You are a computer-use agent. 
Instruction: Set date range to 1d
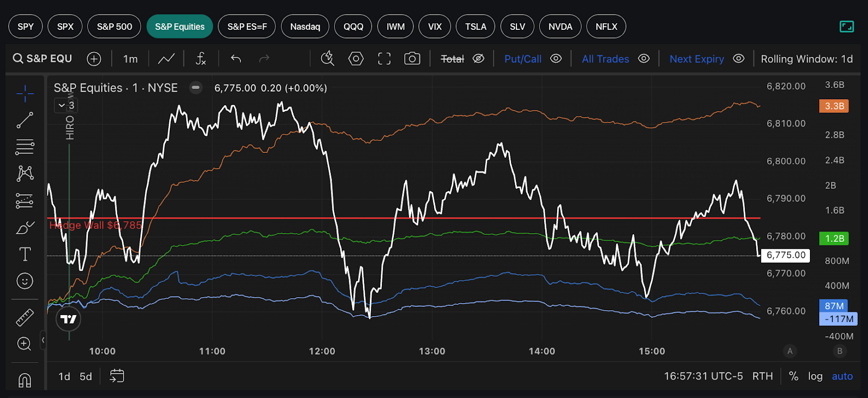point(64,376)
